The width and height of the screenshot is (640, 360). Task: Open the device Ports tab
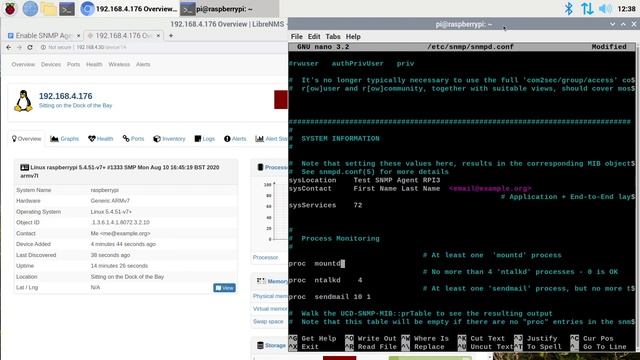click(x=133, y=139)
